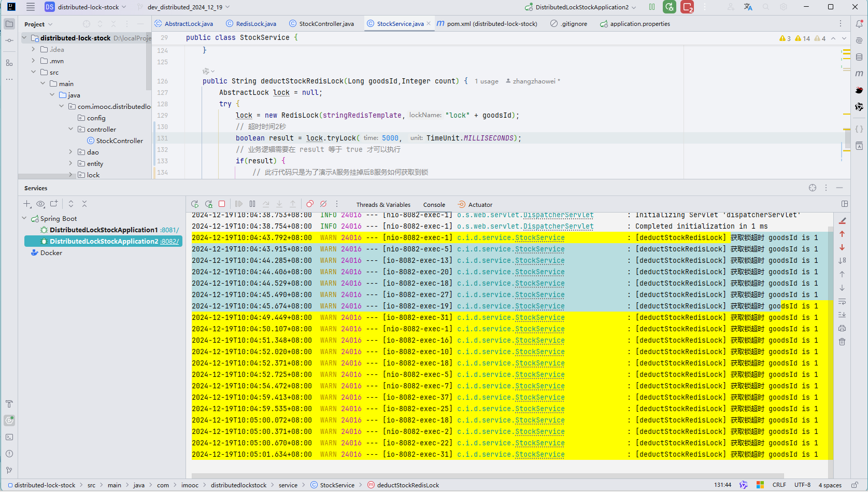The width and height of the screenshot is (868, 492).
Task: Pause program in Services debug toolbar
Action: point(252,204)
